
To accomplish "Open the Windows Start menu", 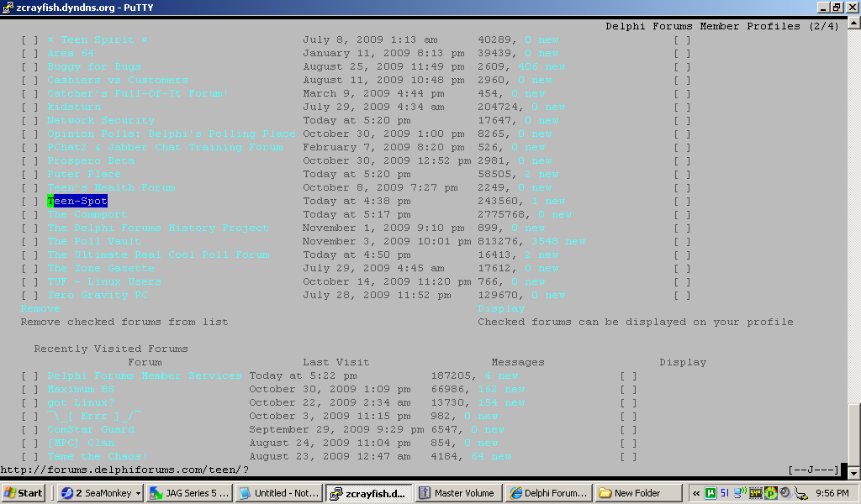I will point(24,493).
